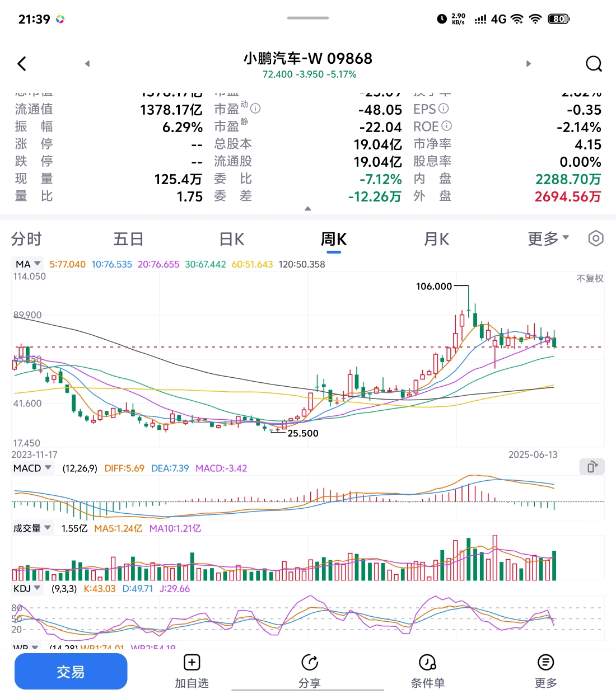Tap the 市净率 4.15 value
The height and width of the screenshot is (694, 616).
588,144
